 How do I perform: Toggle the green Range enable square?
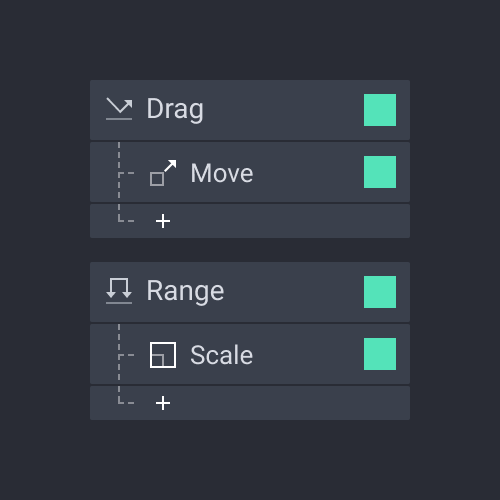(380, 292)
